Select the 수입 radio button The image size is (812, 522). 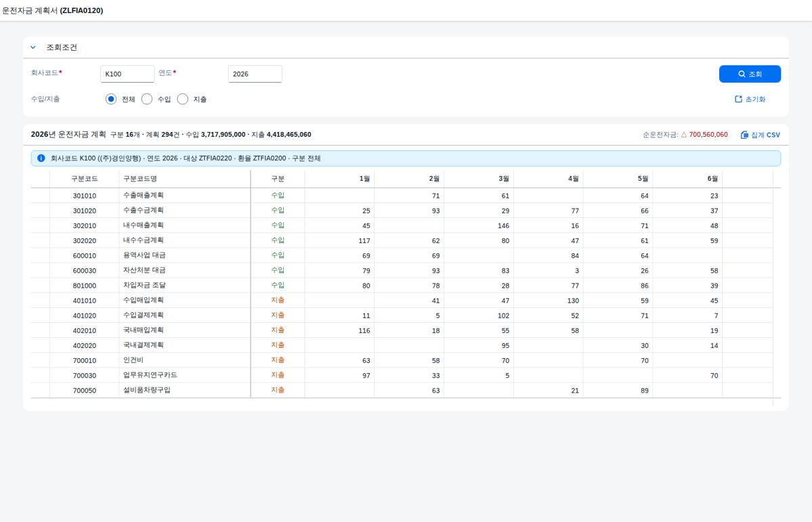tap(147, 99)
